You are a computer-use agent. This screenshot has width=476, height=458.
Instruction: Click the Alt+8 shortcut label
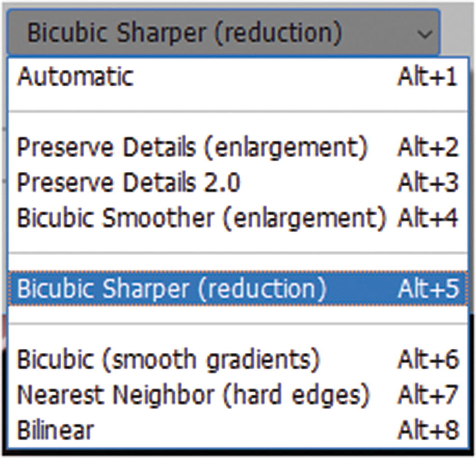pos(427,430)
